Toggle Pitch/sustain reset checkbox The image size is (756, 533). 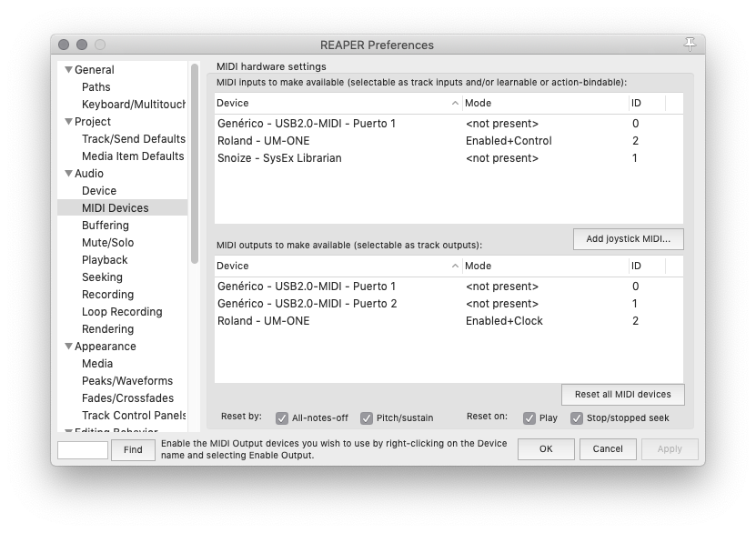[367, 418]
